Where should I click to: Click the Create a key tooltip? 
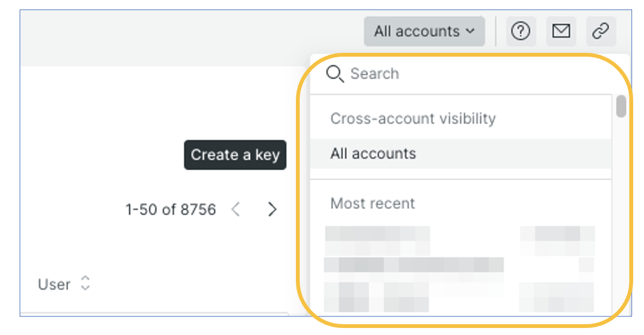pos(235,155)
